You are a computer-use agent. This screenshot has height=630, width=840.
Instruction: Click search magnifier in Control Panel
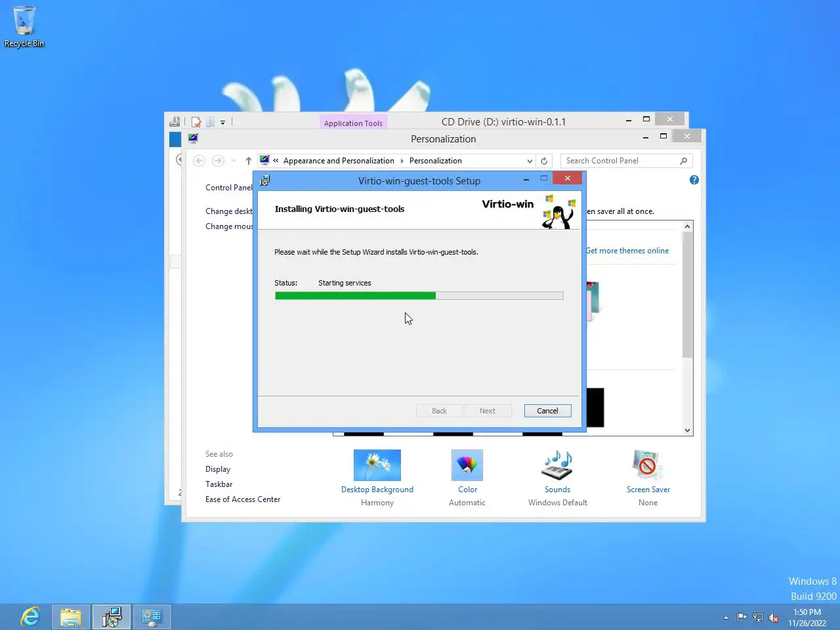683,161
